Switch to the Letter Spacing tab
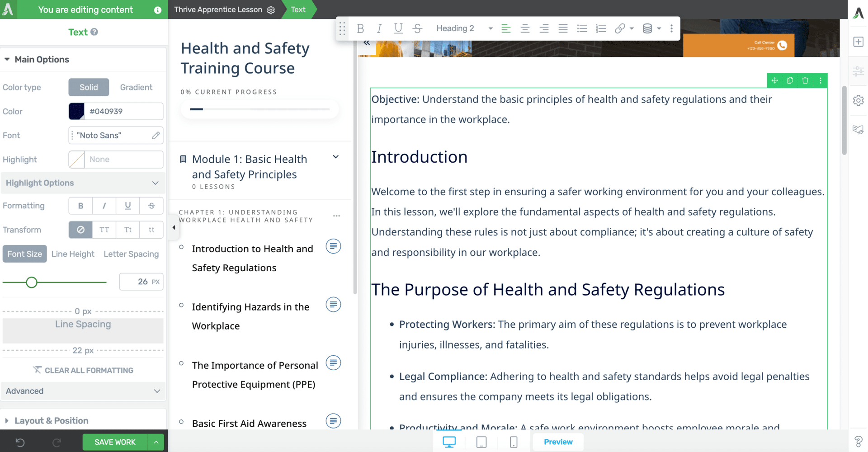868x452 pixels. 131,254
